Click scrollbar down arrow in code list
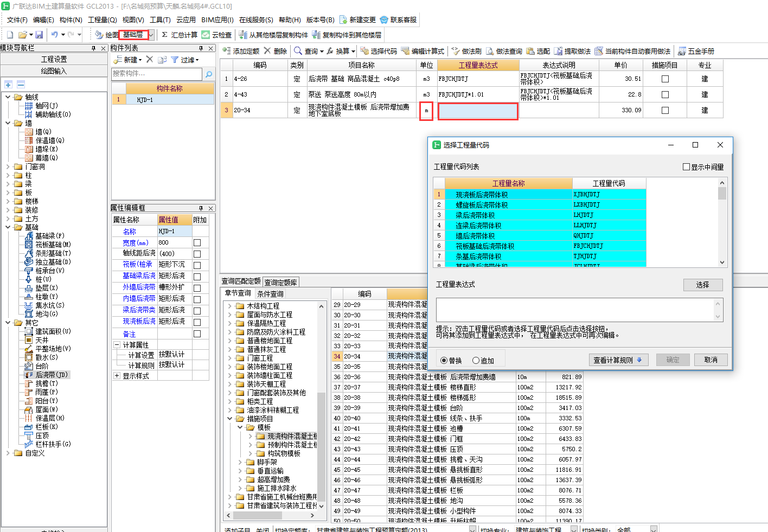Screen dimensions: 768x532 pos(722,262)
